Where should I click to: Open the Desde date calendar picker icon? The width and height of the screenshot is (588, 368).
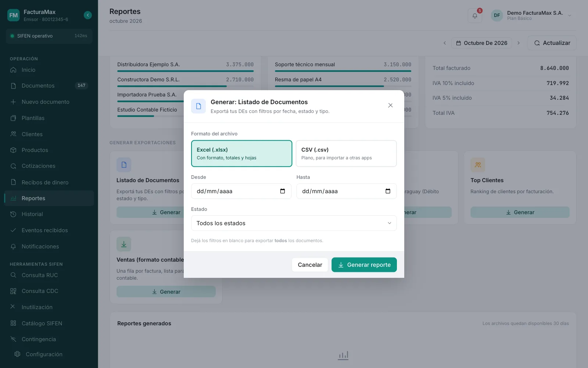[x=283, y=191]
